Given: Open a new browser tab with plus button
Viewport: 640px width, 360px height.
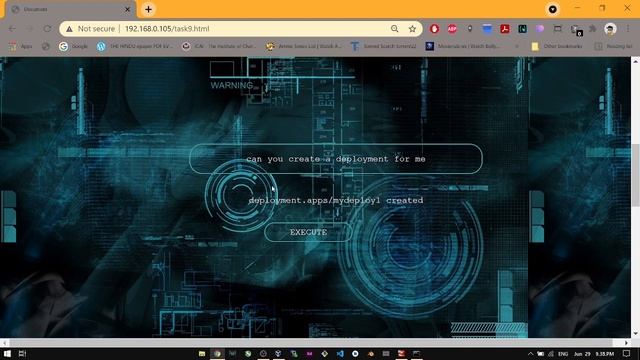Looking at the screenshot, I should 149,9.
